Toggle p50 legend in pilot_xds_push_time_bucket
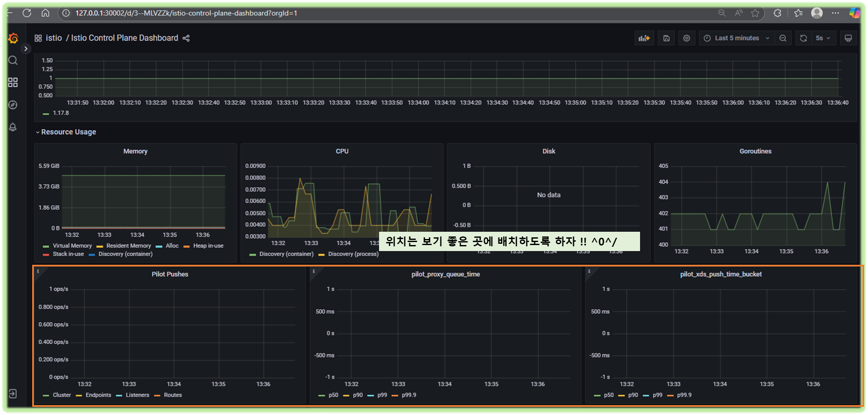This screenshot has height=415, width=868. coord(609,395)
